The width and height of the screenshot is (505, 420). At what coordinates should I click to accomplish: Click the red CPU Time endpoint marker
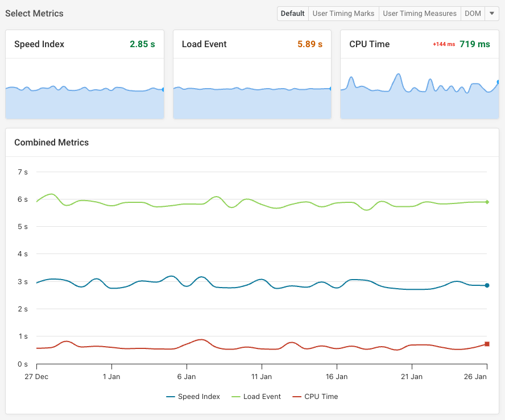[487, 343]
